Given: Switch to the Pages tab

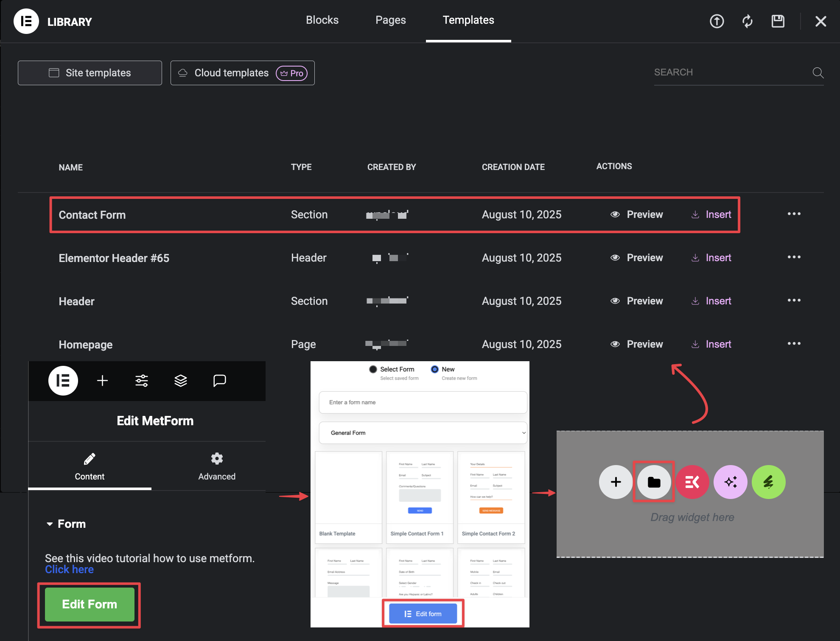Looking at the screenshot, I should point(390,20).
